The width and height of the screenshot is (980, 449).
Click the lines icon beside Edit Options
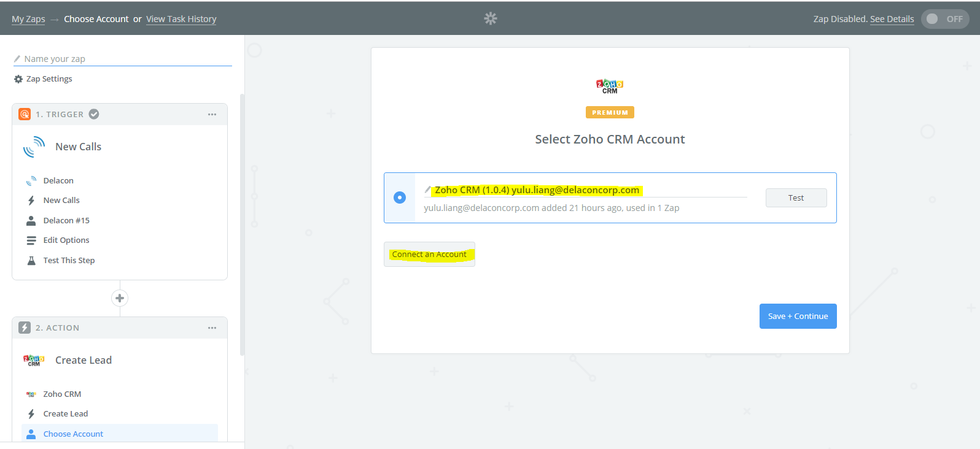(x=31, y=240)
